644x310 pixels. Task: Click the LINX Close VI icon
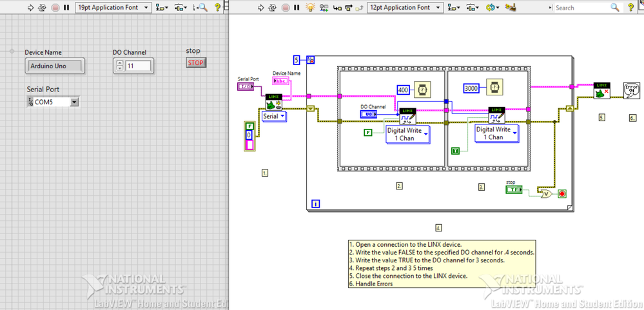point(601,91)
